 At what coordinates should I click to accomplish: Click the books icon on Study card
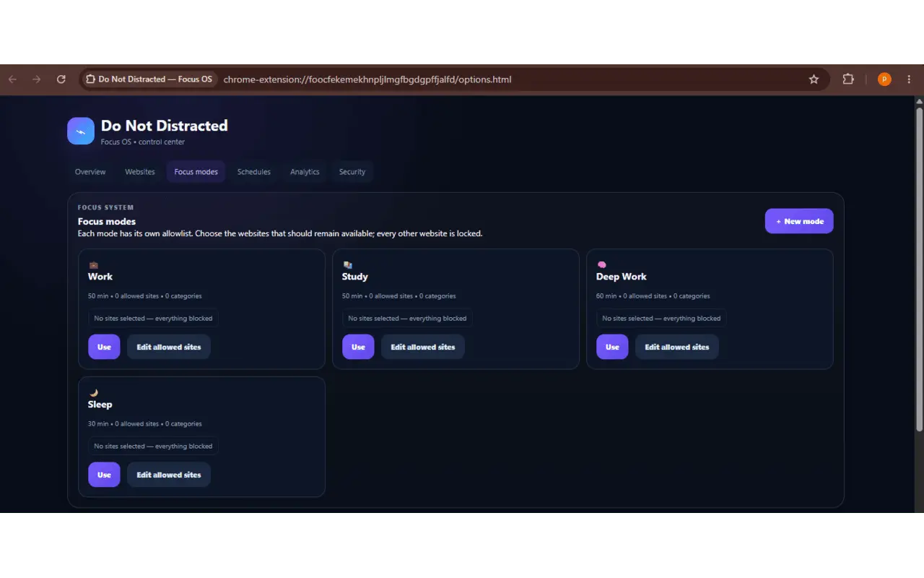(x=347, y=265)
